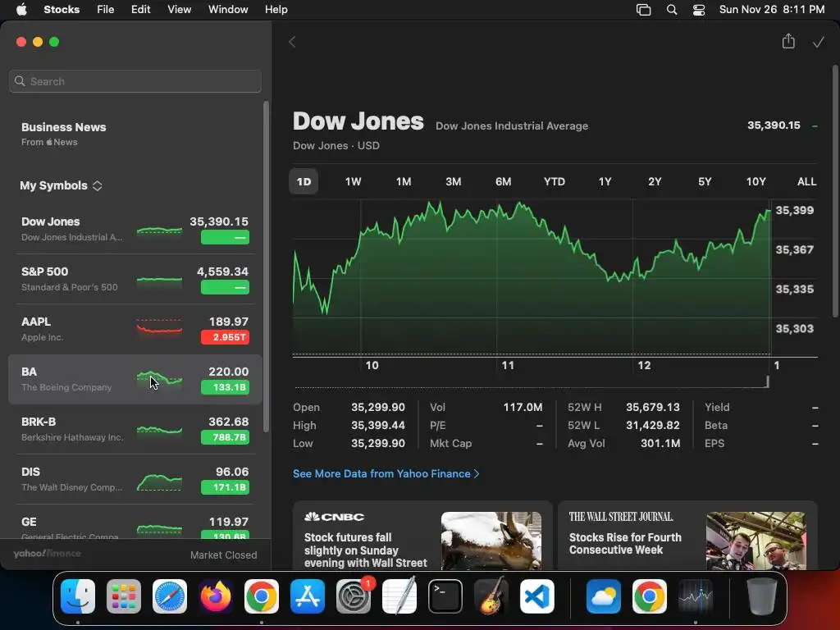Select the 1W chart range
The height and width of the screenshot is (630, 840).
[x=353, y=181]
